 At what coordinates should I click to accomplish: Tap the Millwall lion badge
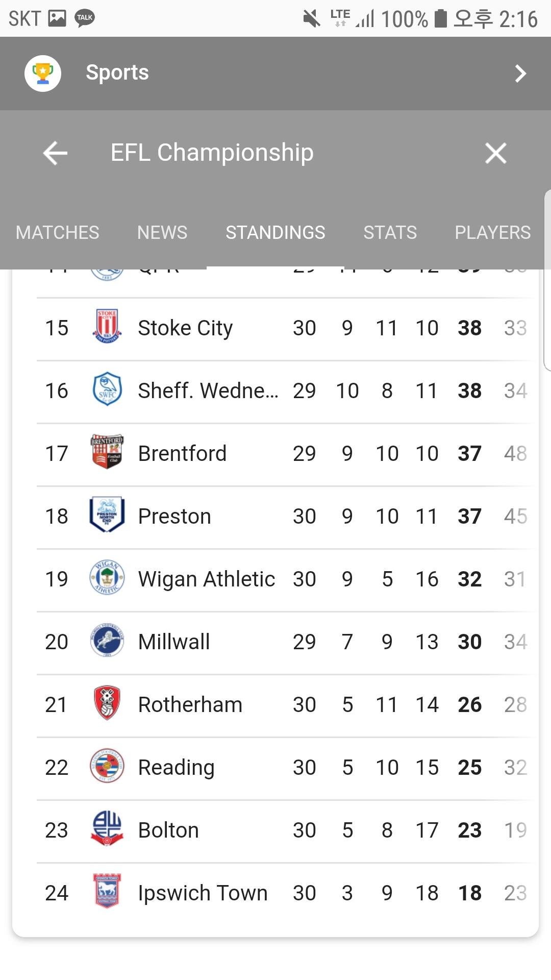(x=107, y=641)
